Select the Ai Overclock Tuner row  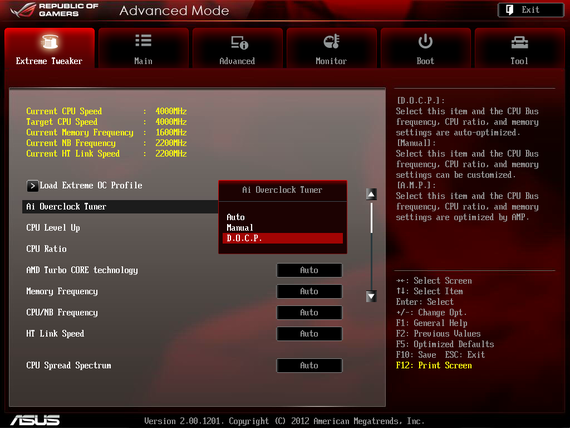pos(120,207)
